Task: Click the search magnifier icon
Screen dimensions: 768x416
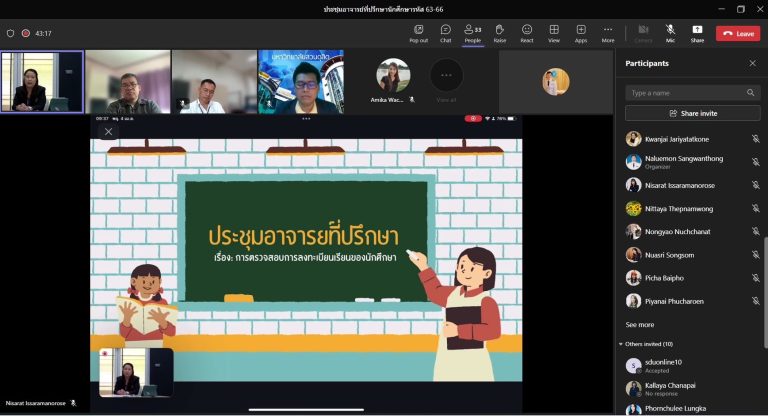Action: 750,93
